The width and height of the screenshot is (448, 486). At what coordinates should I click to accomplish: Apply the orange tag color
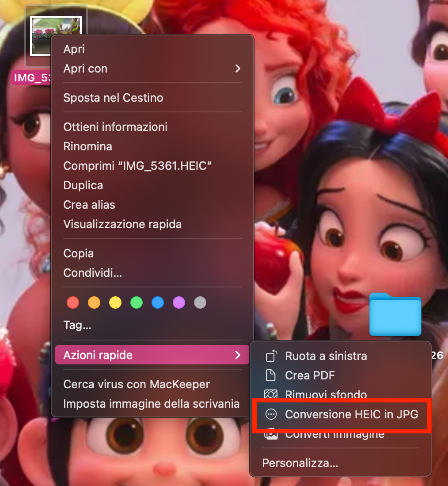click(x=94, y=302)
